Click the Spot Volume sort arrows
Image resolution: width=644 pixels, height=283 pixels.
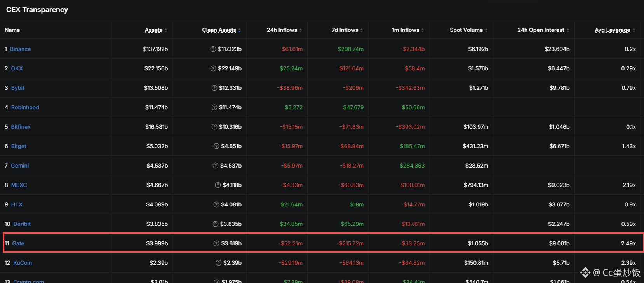pyautogui.click(x=486, y=30)
